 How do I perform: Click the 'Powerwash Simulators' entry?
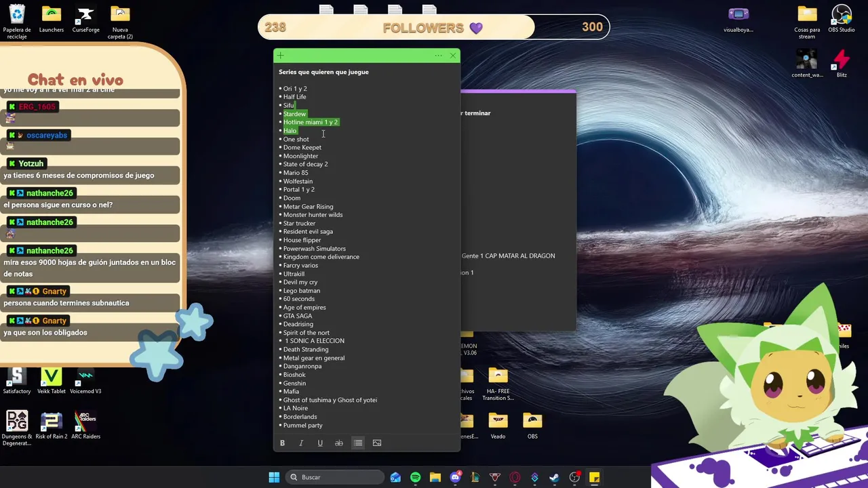pos(314,249)
